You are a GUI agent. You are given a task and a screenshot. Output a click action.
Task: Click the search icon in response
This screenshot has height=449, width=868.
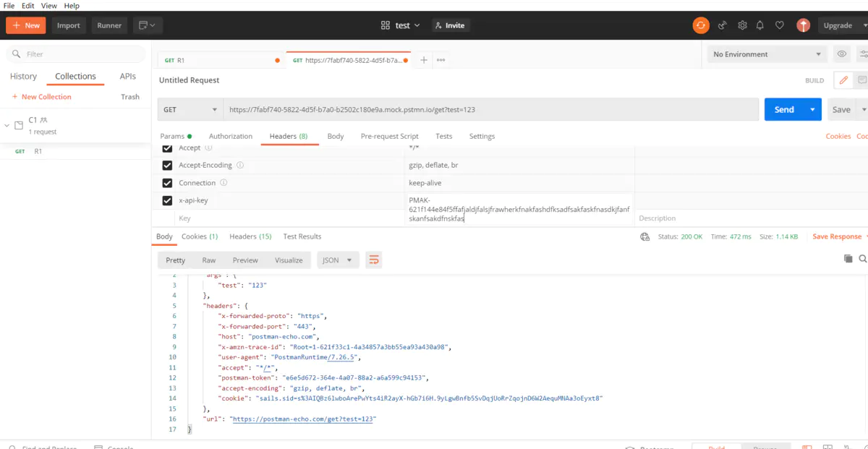pyautogui.click(x=862, y=259)
